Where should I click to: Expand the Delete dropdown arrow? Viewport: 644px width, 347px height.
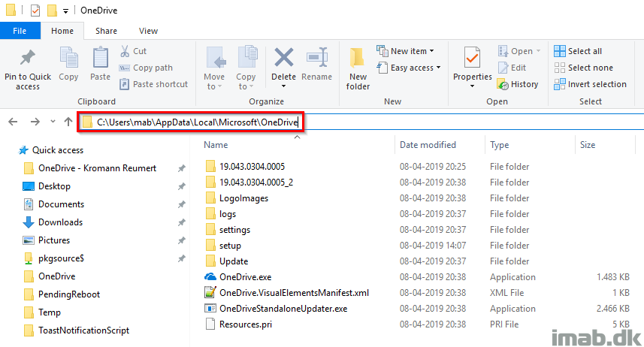pos(284,86)
